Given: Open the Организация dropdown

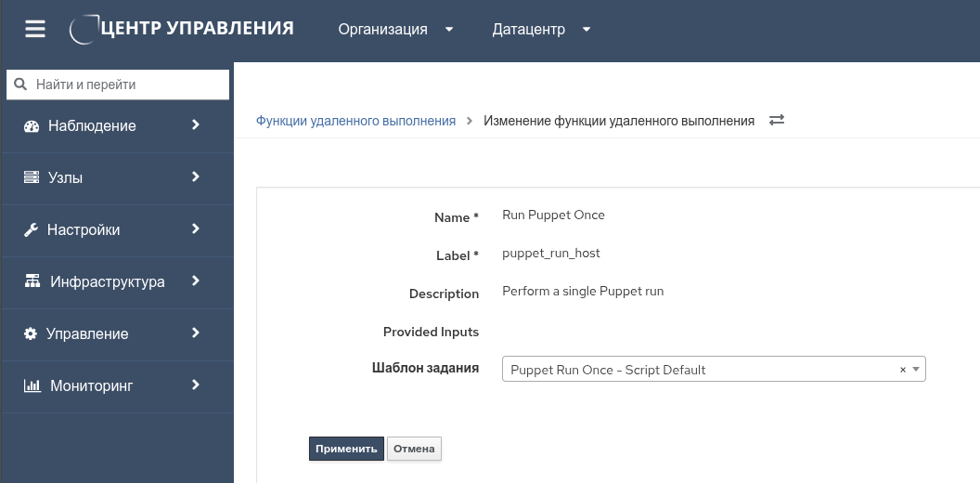Looking at the screenshot, I should coord(395,29).
